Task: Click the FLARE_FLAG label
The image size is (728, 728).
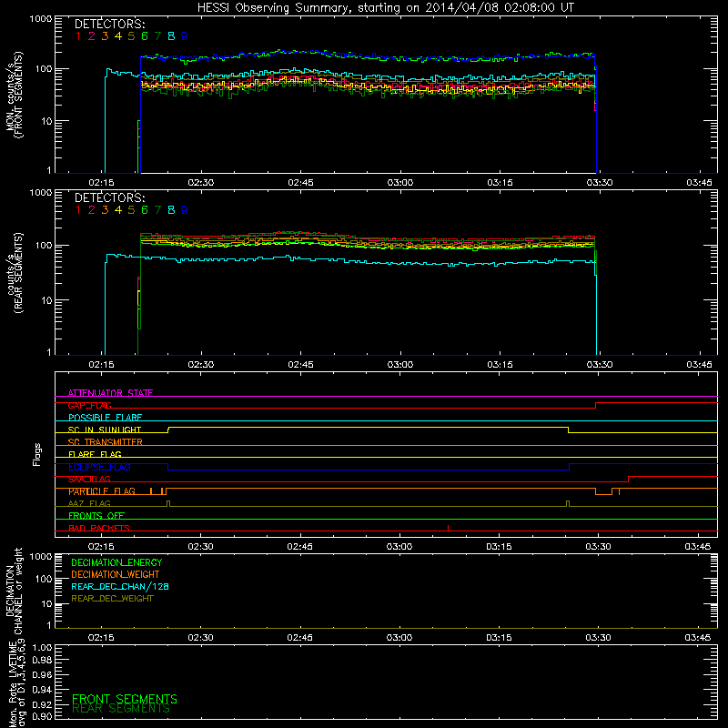Action: coord(95,454)
